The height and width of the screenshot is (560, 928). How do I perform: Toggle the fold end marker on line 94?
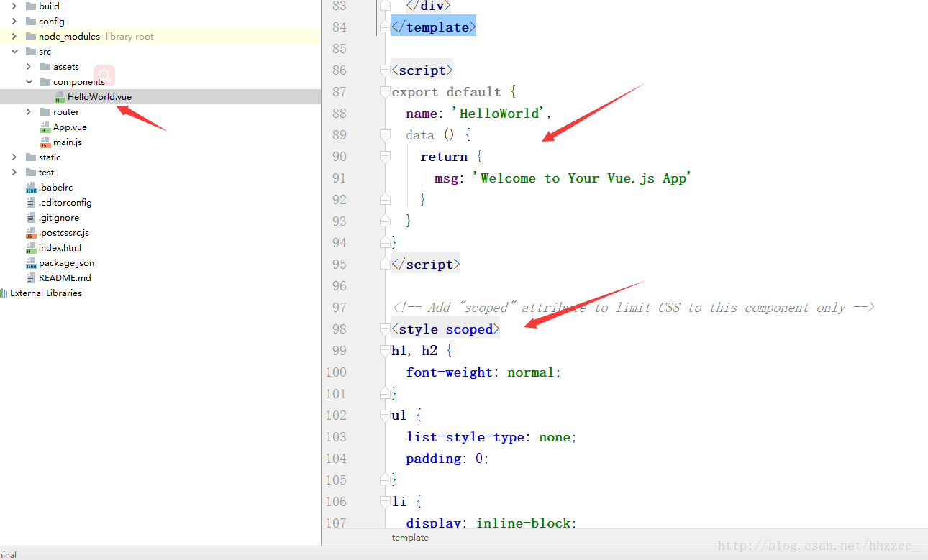point(385,243)
